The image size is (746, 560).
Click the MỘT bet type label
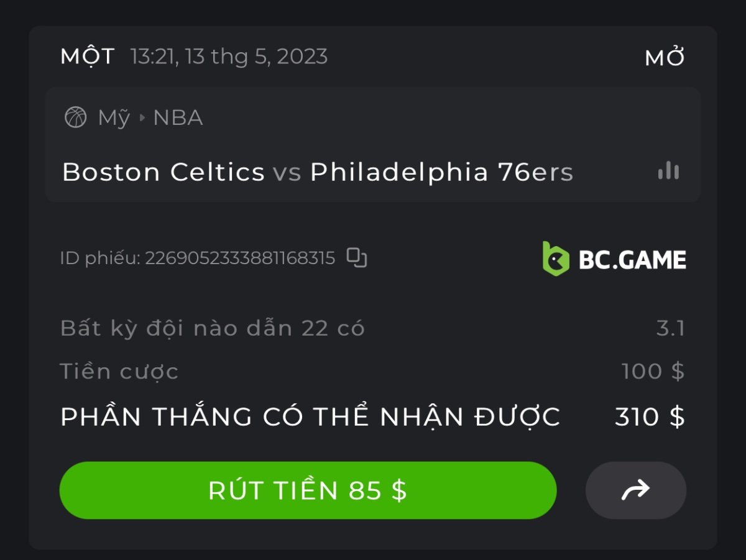[88, 57]
